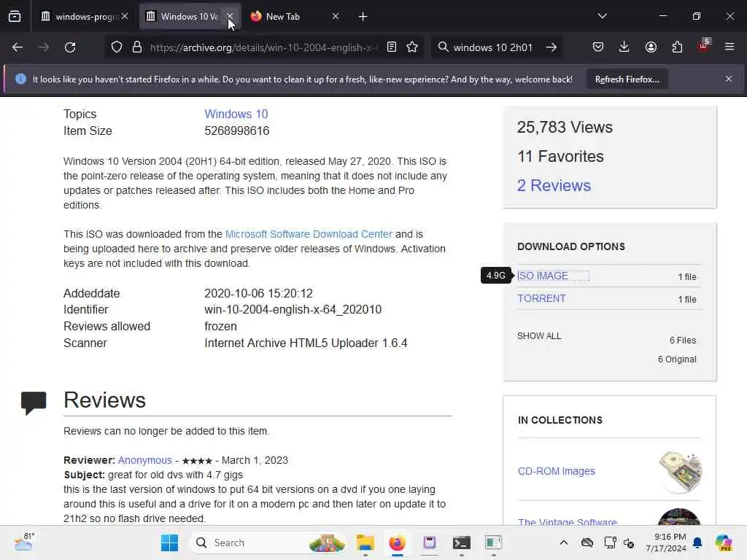Toggle reader view icon in address bar
Screen dimensions: 747x560
point(392,47)
